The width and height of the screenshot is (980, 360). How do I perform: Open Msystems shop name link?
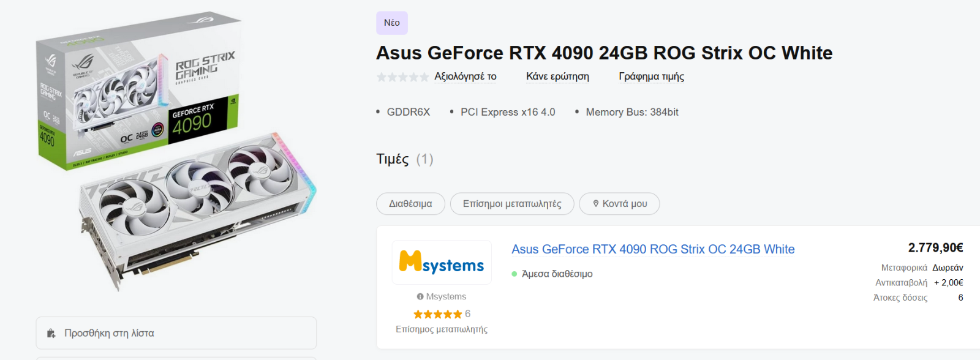click(x=446, y=296)
